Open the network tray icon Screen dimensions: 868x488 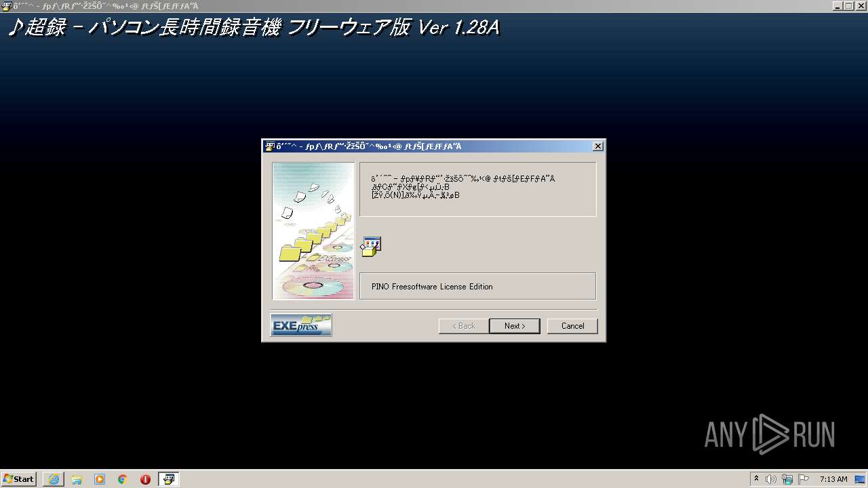click(x=787, y=479)
